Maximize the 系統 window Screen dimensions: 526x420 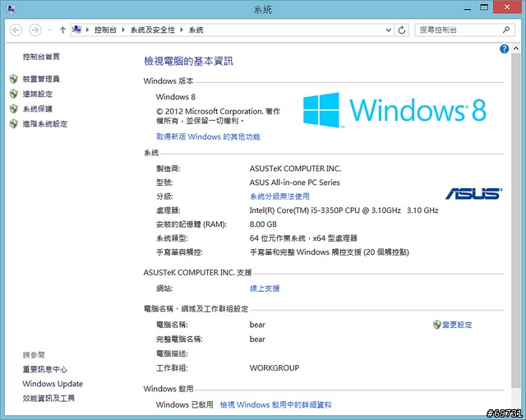484,7
